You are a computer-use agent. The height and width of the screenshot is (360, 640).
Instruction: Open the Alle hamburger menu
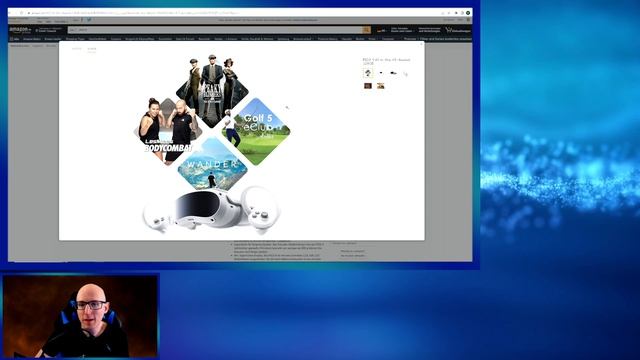point(14,39)
